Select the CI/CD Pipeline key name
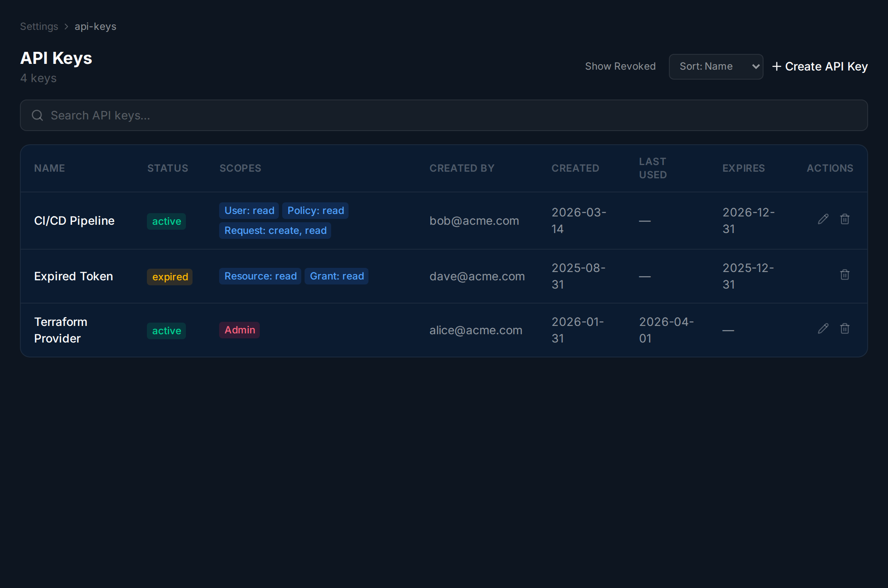Image resolution: width=888 pixels, height=588 pixels. (x=74, y=221)
